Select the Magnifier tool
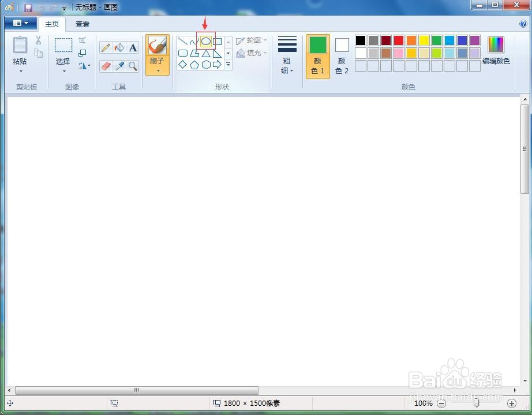Image resolution: width=532 pixels, height=415 pixels. click(133, 66)
